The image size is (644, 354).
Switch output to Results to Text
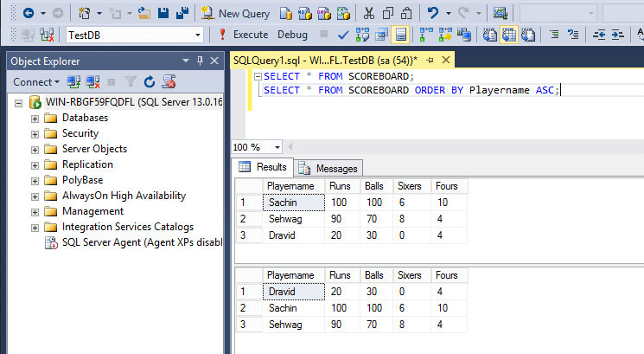(x=489, y=35)
